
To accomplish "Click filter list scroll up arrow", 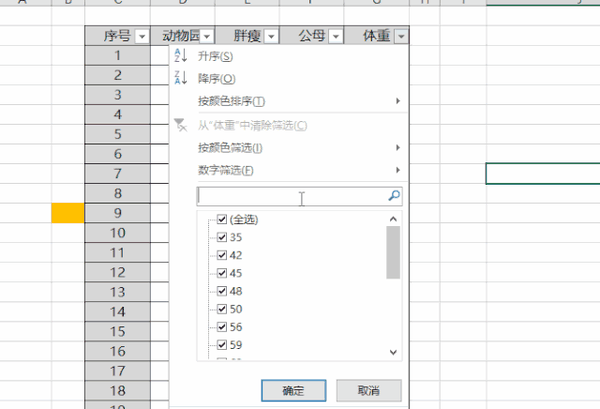I will [393, 219].
